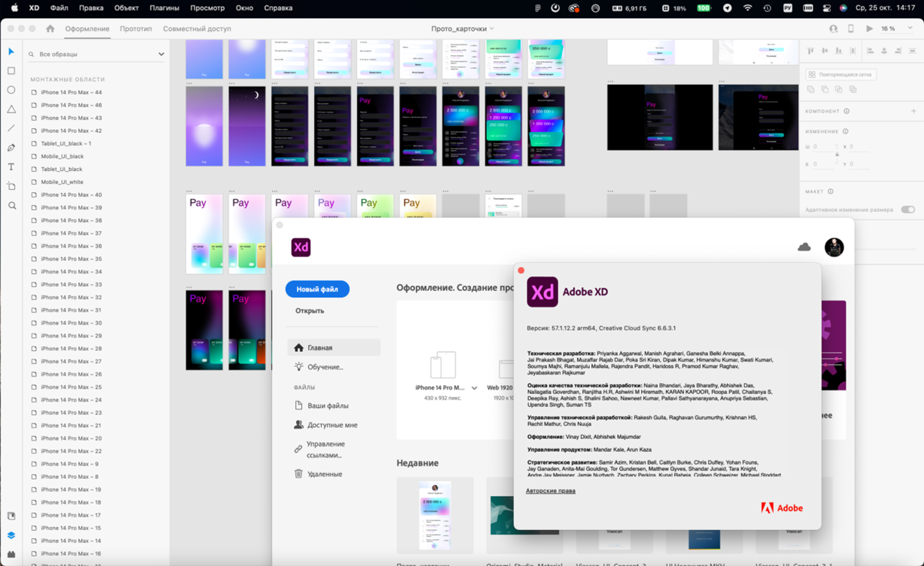
Task: Click the layout info icon
Action: click(x=831, y=191)
